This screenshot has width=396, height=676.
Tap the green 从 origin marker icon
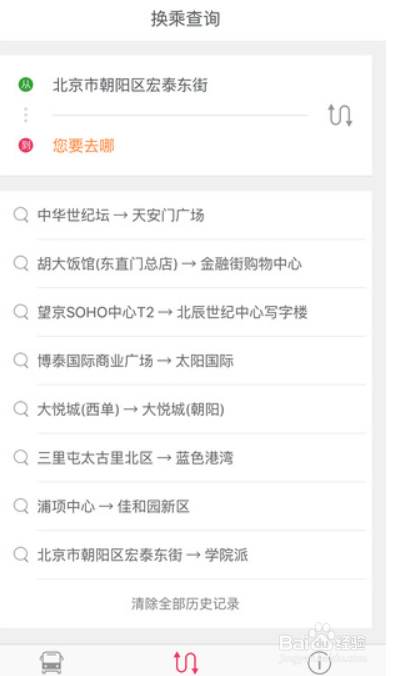26,84
